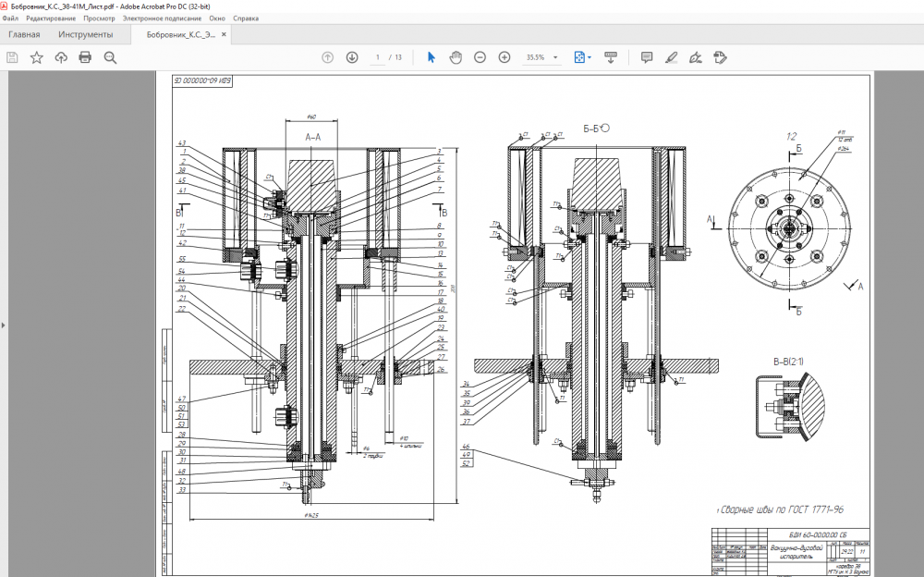Zoom out with the minus button
The height and width of the screenshot is (577, 924).
[480, 57]
